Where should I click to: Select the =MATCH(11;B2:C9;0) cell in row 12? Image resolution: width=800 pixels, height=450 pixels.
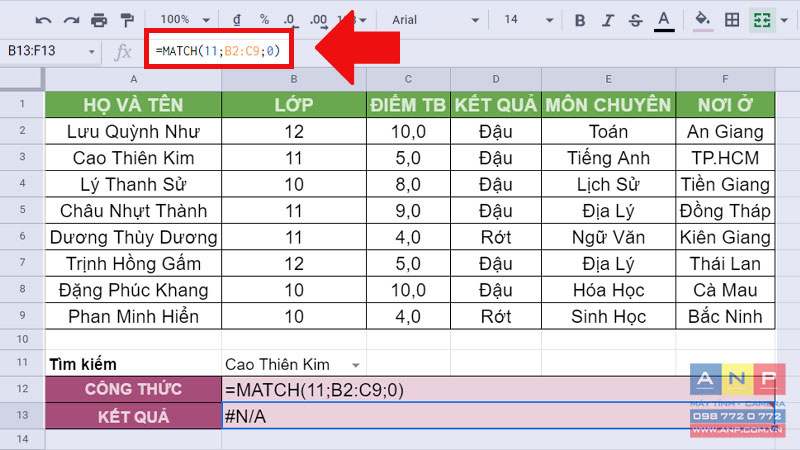pos(498,390)
